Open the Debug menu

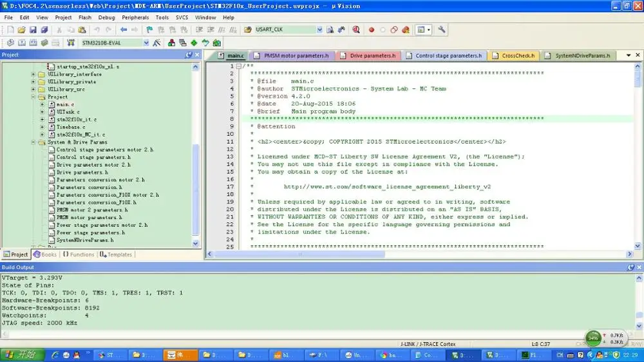tap(106, 17)
